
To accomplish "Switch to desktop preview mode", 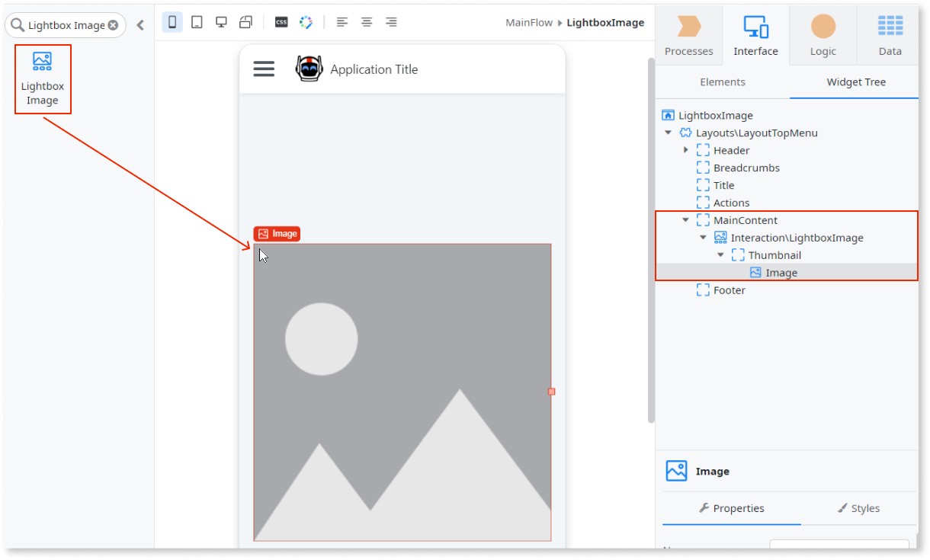I will pos(221,21).
